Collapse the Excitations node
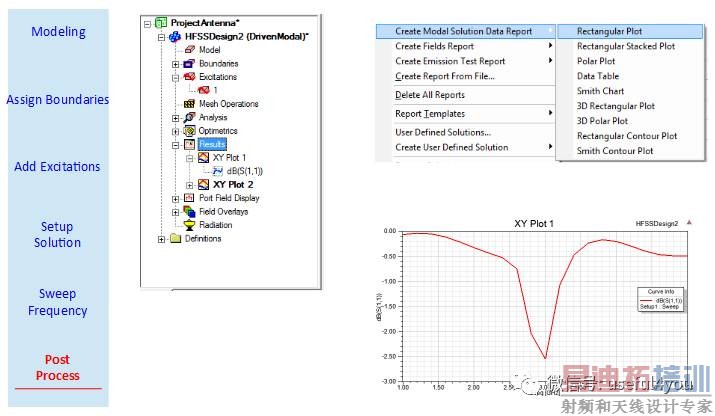 click(x=176, y=78)
